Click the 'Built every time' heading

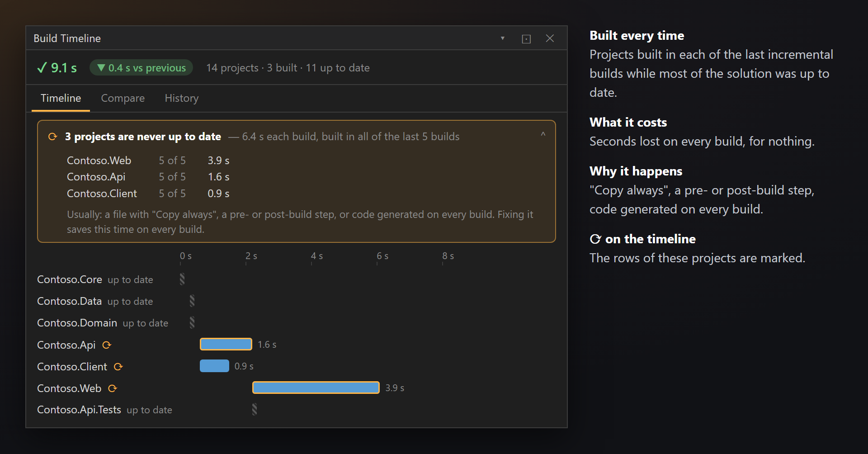pos(637,36)
